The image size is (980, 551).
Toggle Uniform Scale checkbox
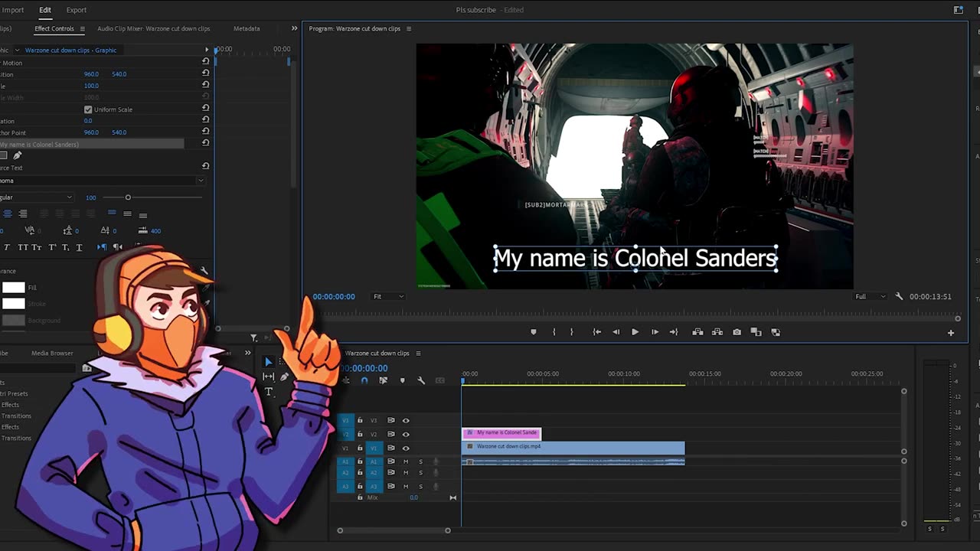(88, 109)
